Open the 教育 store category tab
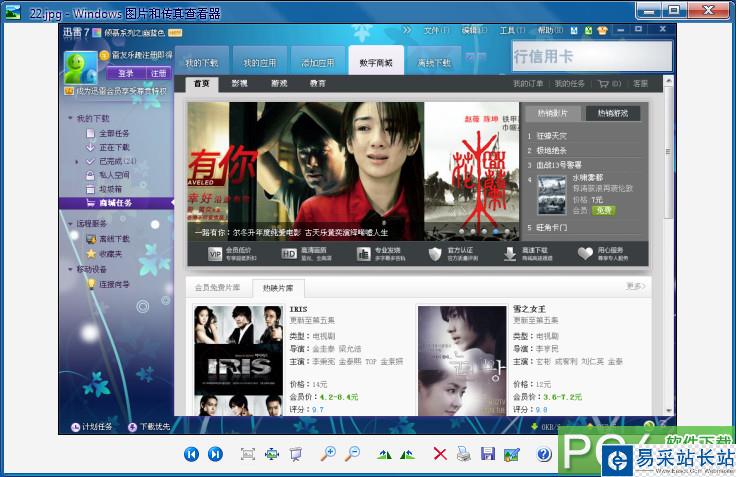The image size is (736, 477). [x=318, y=84]
